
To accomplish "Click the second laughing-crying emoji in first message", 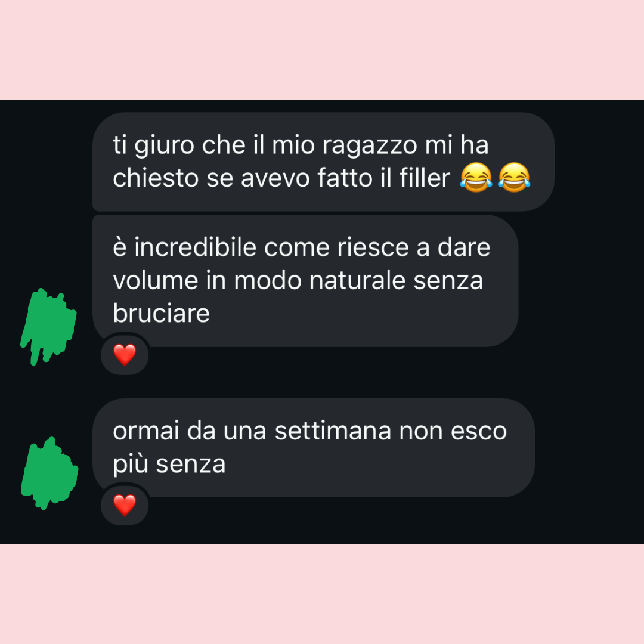I will pyautogui.click(x=514, y=178).
